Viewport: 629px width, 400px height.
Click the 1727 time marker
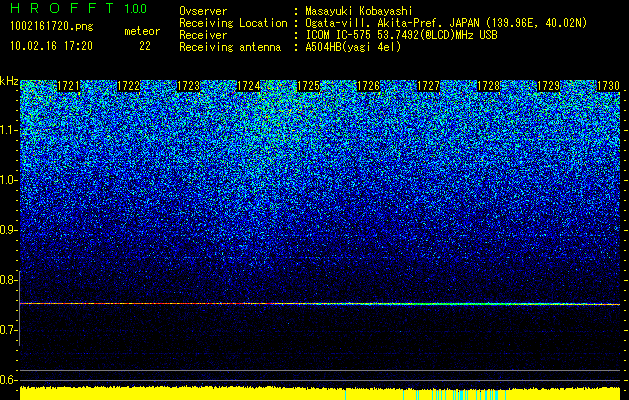tap(428, 86)
